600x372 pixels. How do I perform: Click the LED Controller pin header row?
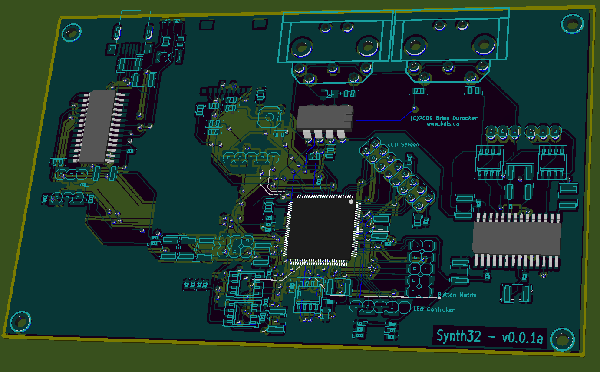click(380, 307)
